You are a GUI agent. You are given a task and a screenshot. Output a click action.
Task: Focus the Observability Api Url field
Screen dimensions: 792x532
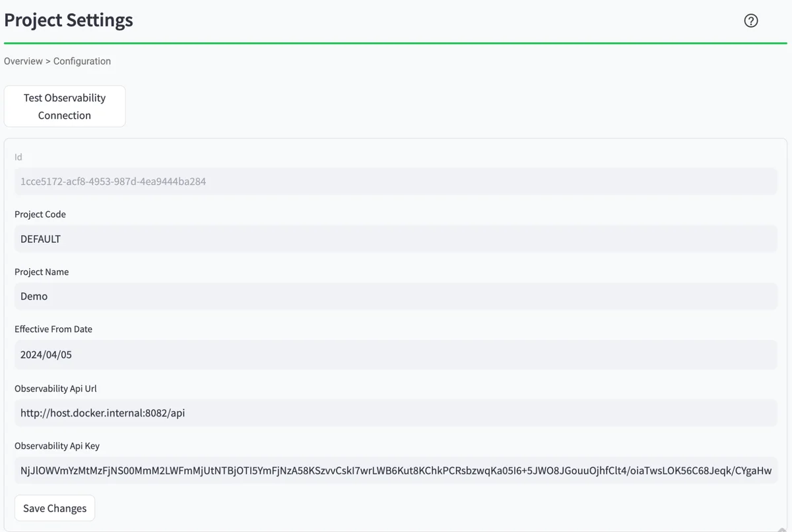pos(396,413)
